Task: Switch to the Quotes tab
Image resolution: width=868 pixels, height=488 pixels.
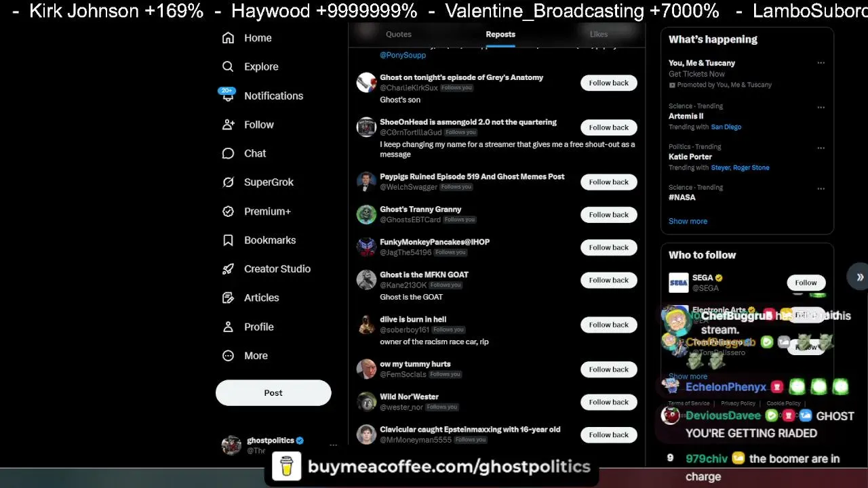Action: click(399, 34)
